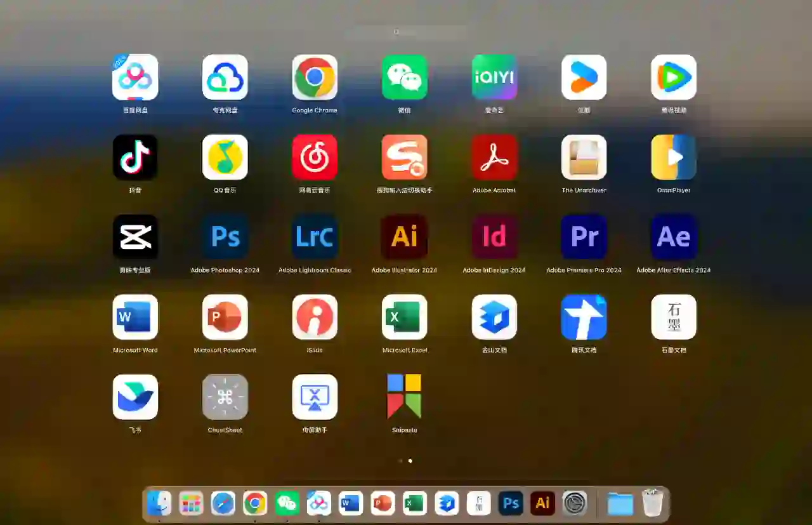Launch the CheatSheet utility
This screenshot has height=525, width=812.
tap(225, 397)
